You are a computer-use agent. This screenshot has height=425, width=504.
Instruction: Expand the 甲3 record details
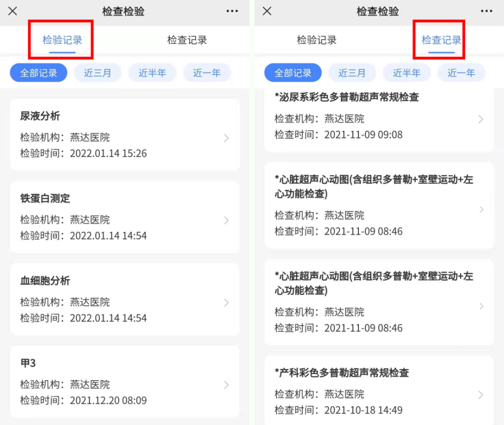[x=226, y=384]
